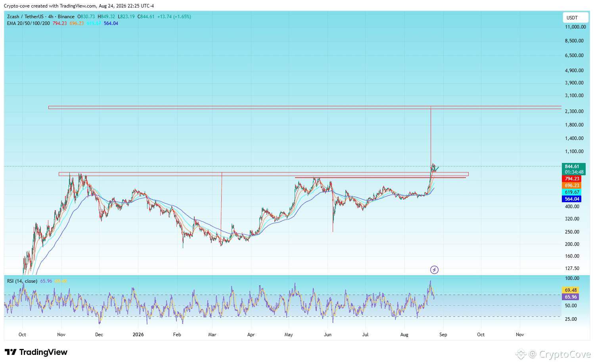Click the open price O830.73
Screen dimensions: 594x364
[86, 17]
